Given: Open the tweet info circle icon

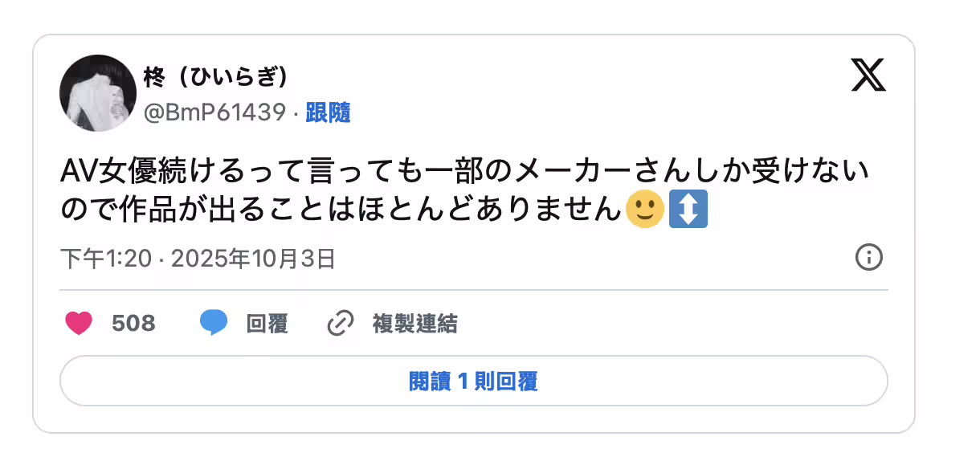Looking at the screenshot, I should (869, 258).
